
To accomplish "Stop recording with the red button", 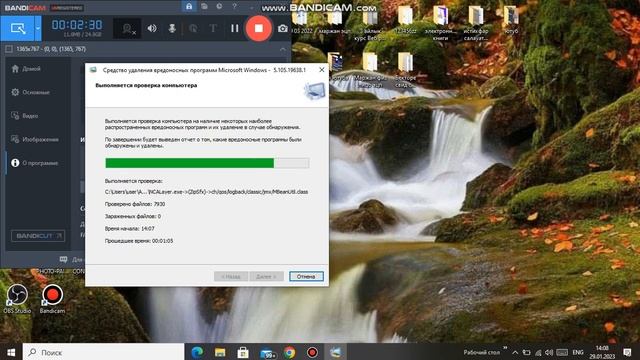I will point(258,28).
